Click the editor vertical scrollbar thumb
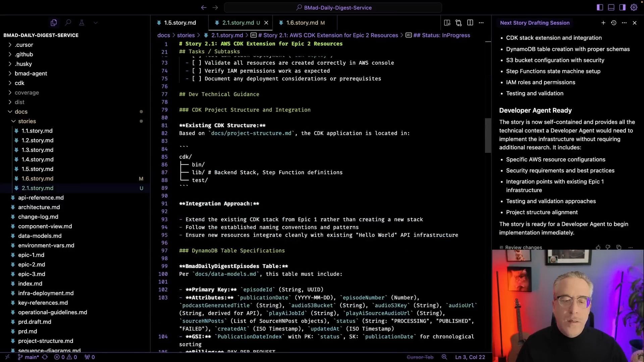 [x=488, y=135]
